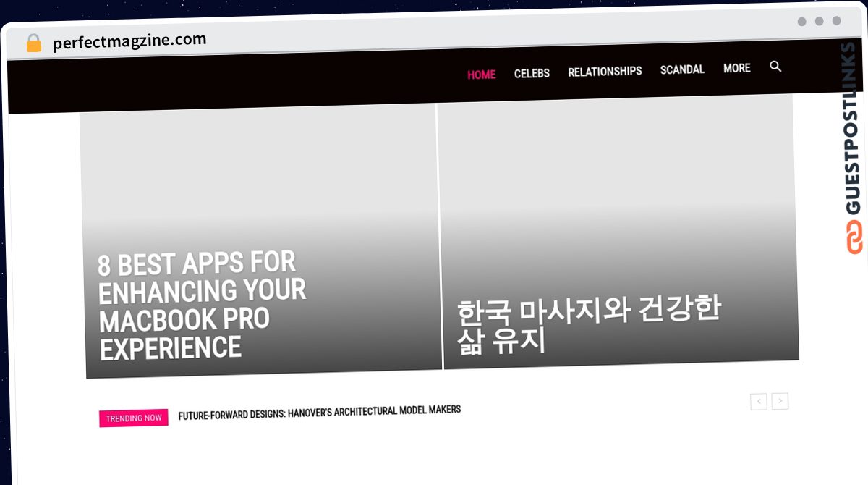Open the Scandal menu item

[682, 69]
